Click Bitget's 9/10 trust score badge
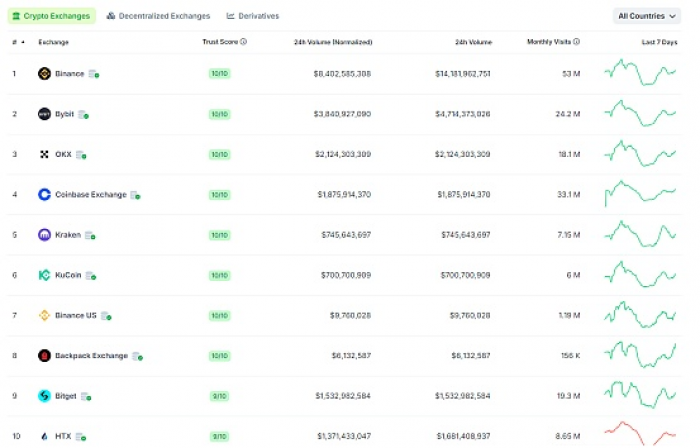Screen dimensions: 700x448 click(x=219, y=396)
